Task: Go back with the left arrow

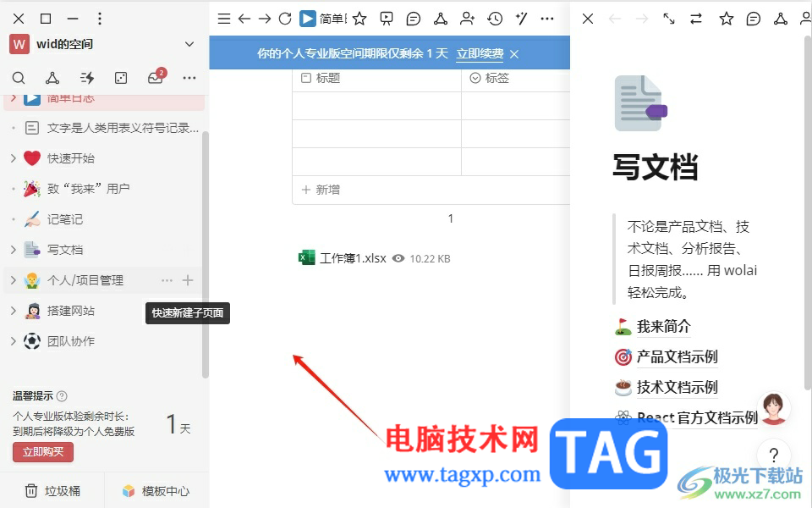Action: tap(244, 19)
